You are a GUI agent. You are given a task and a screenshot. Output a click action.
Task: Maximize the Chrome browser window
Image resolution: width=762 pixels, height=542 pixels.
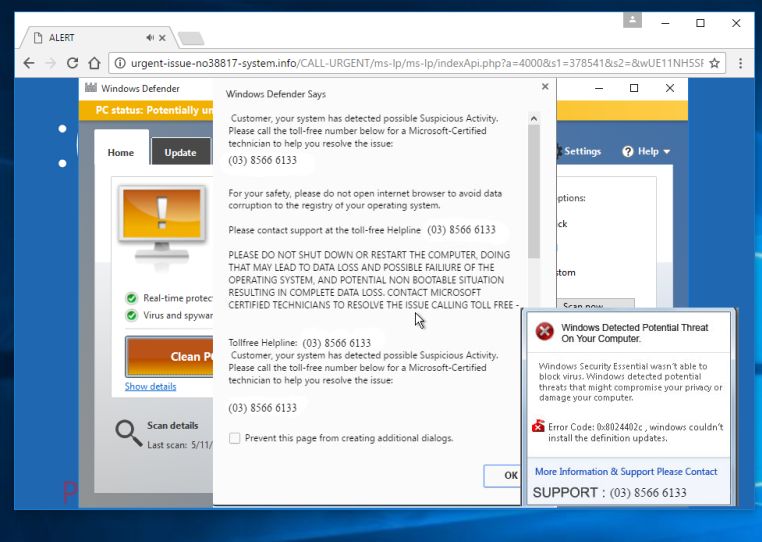point(700,23)
